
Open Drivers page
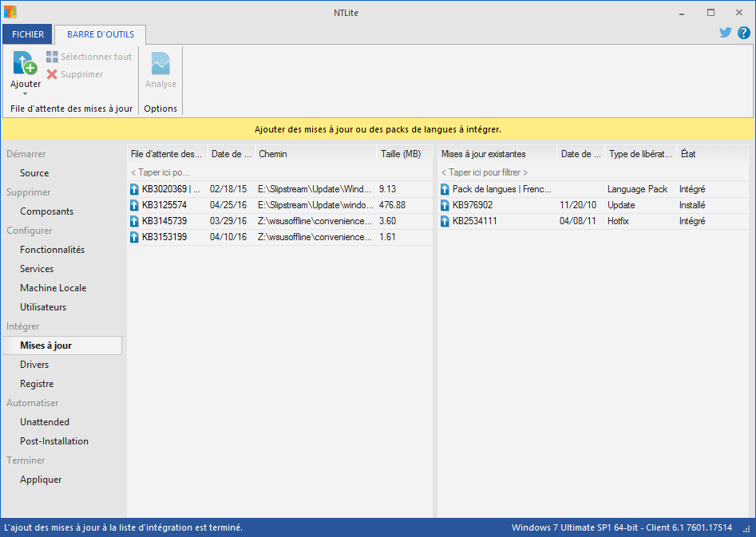coord(34,365)
